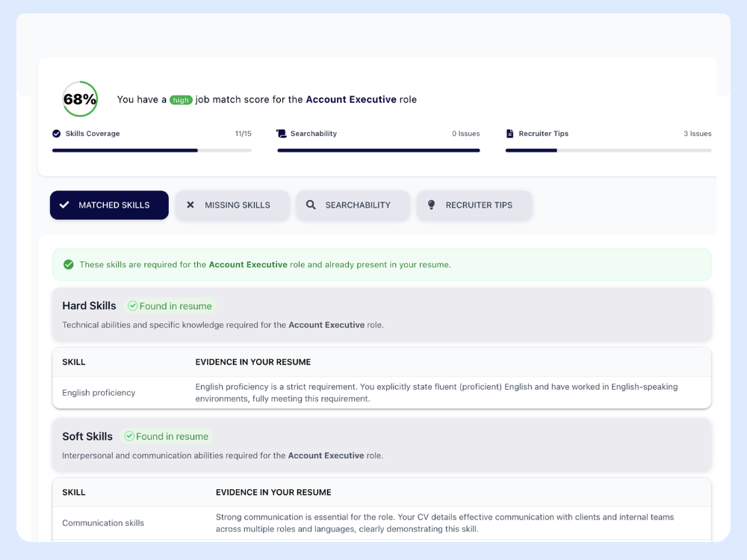Click the Communication skills evidence text

445,523
